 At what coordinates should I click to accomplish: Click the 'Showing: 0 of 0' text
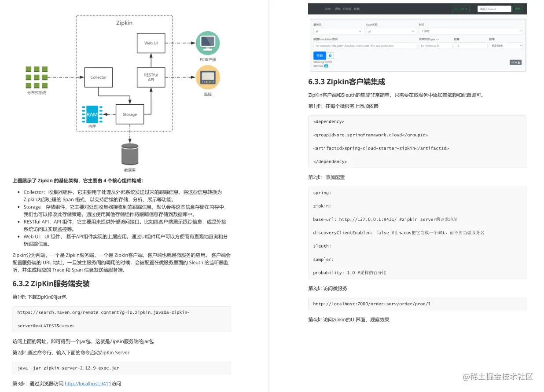coord(323,62)
